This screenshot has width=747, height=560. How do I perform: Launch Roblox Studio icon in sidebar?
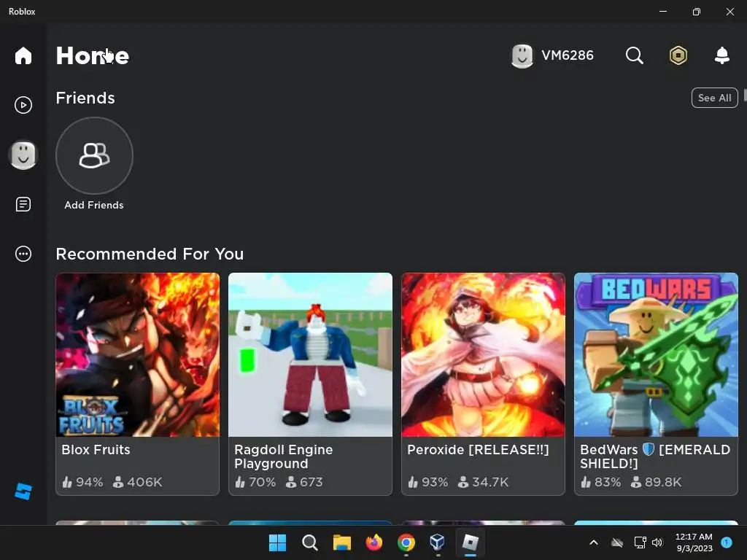(x=23, y=491)
